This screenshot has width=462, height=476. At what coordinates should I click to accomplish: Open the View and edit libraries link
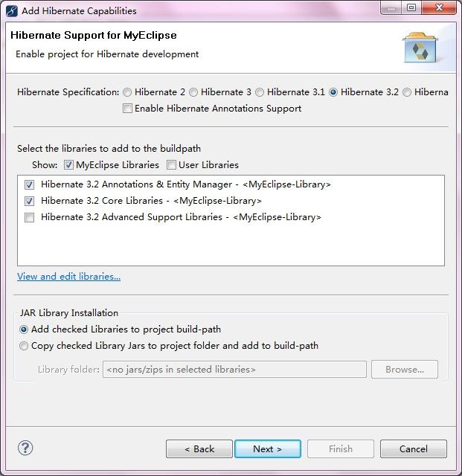pos(69,277)
